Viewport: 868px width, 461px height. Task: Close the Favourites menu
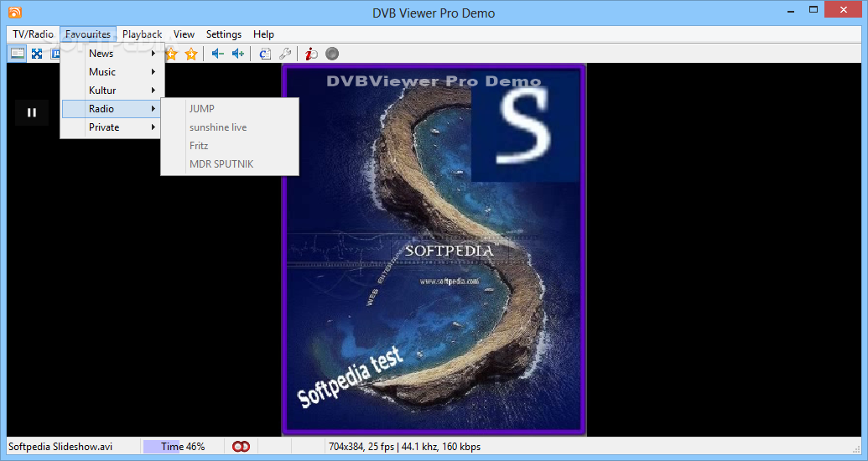pos(88,34)
